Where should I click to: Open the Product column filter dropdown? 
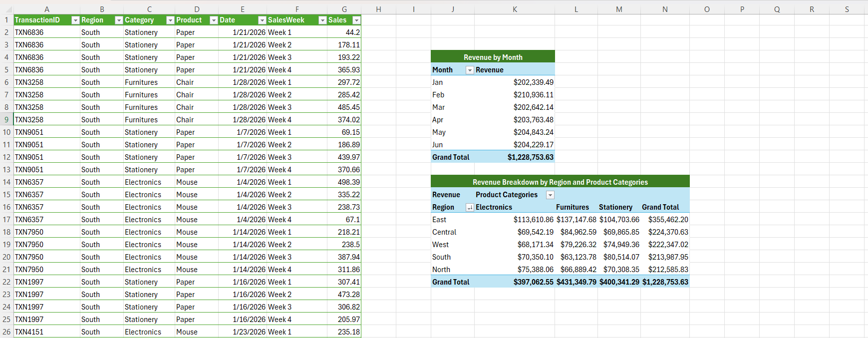tap(214, 20)
